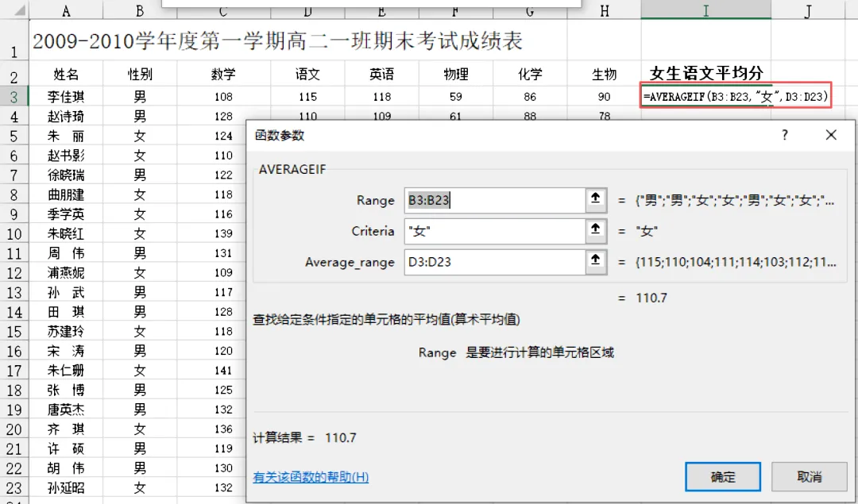Screen dimensions: 858x504
Task: Click 李佳琪's 化学 score 86
Action: click(x=530, y=97)
